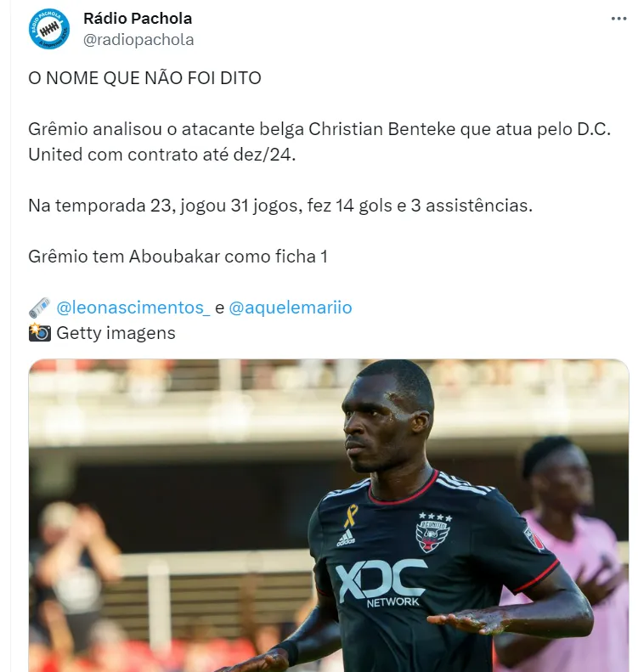Click the XDC Network logo on the jersey

coord(381,584)
